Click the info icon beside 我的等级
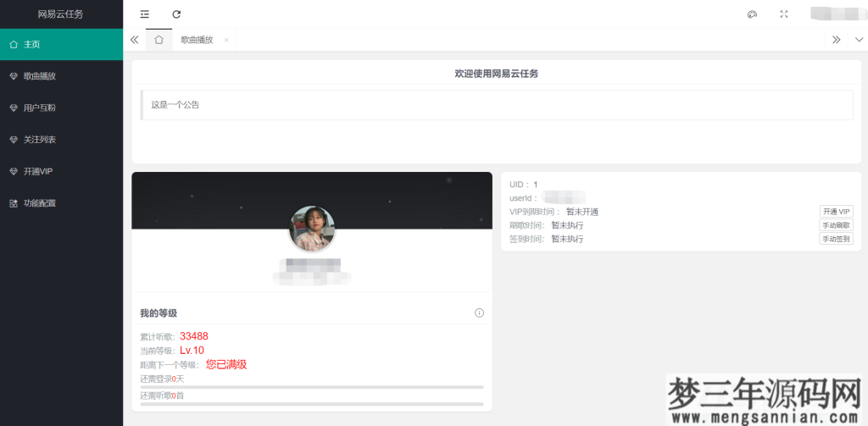The height and width of the screenshot is (426, 868). (479, 313)
